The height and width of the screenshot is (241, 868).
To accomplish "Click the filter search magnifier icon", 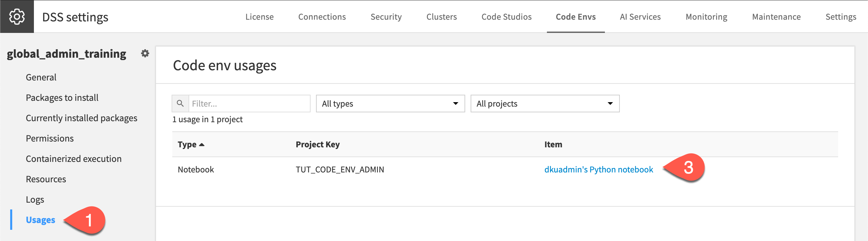I will (x=180, y=104).
